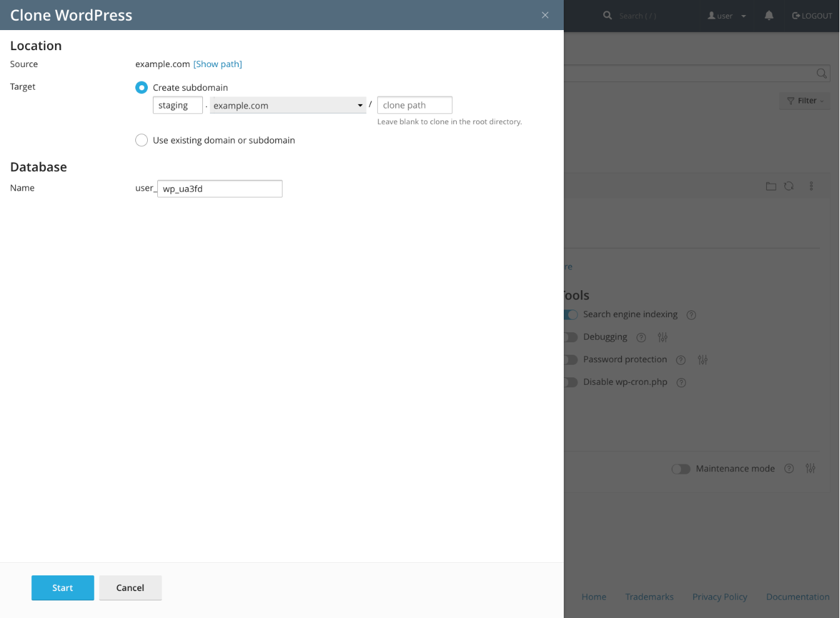Image resolution: width=840 pixels, height=618 pixels.
Task: Click the clone path input field
Action: point(414,105)
